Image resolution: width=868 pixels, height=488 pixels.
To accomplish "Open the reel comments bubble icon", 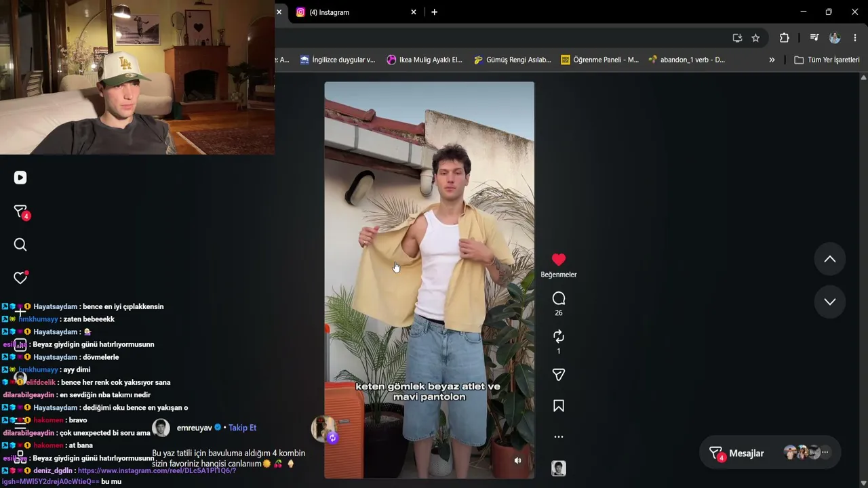I will tap(559, 298).
